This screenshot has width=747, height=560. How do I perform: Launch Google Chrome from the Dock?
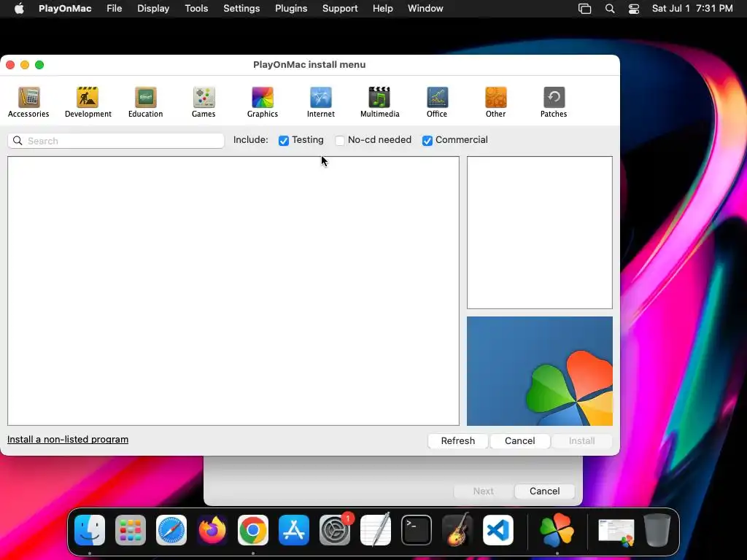[x=253, y=530]
